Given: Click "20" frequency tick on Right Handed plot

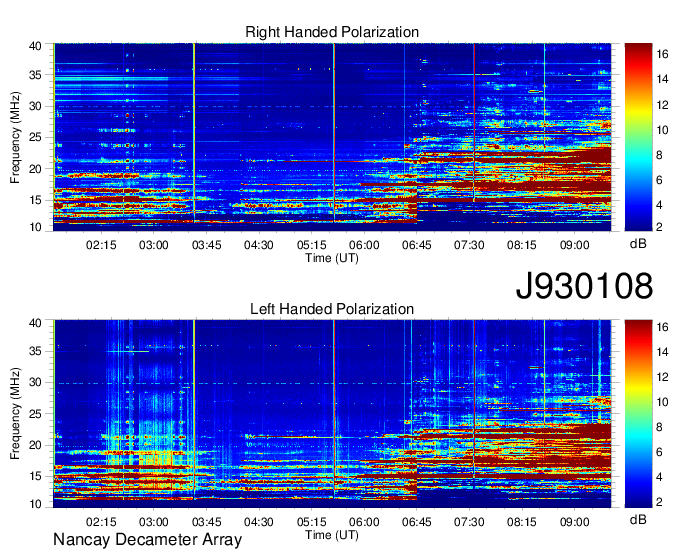Looking at the screenshot, I should (35, 169).
